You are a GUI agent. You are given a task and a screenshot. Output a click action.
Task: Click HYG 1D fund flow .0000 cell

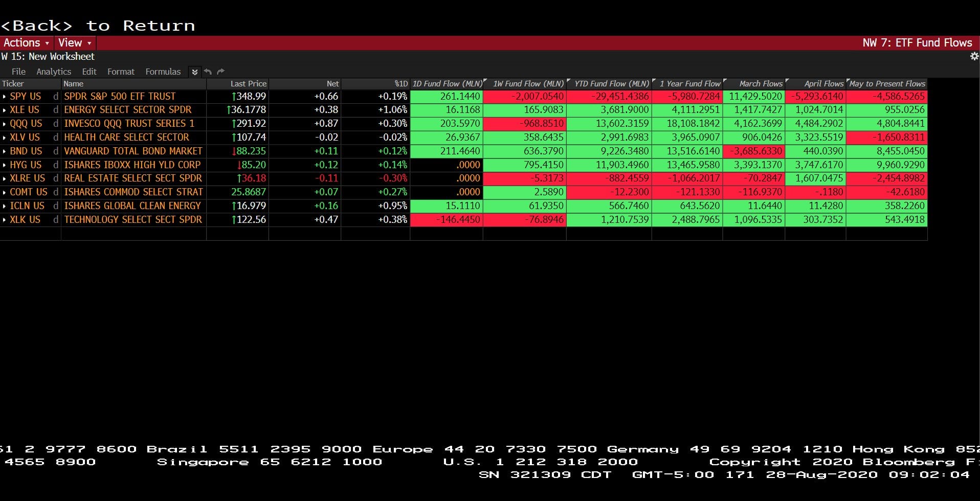point(447,165)
